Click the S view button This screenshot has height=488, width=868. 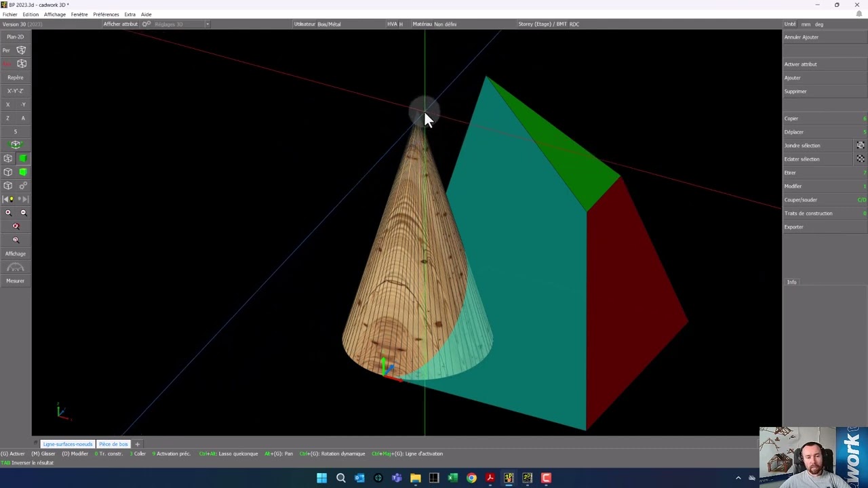click(15, 131)
